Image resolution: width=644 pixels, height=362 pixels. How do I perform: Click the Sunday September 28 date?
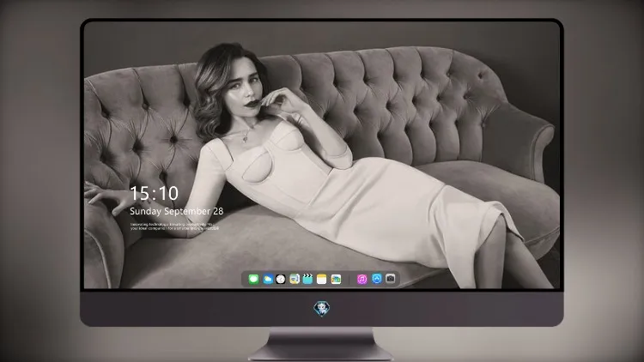[177, 211]
